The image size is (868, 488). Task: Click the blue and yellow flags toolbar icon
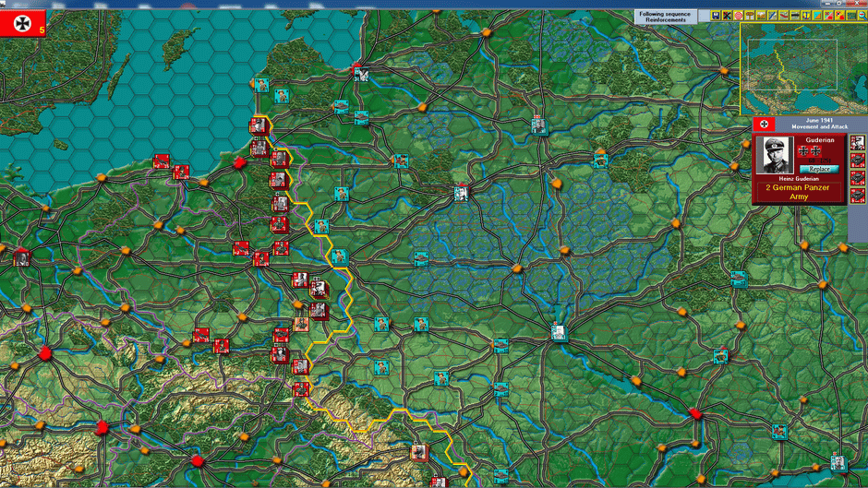(x=806, y=16)
